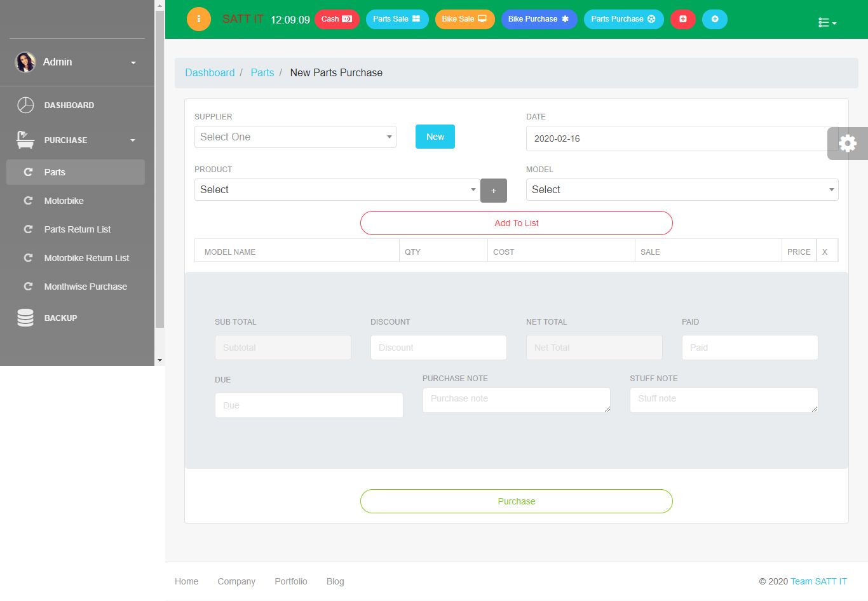This screenshot has width=868, height=601.
Task: Click the refresh icon beside Motorbike
Action: [x=28, y=201]
